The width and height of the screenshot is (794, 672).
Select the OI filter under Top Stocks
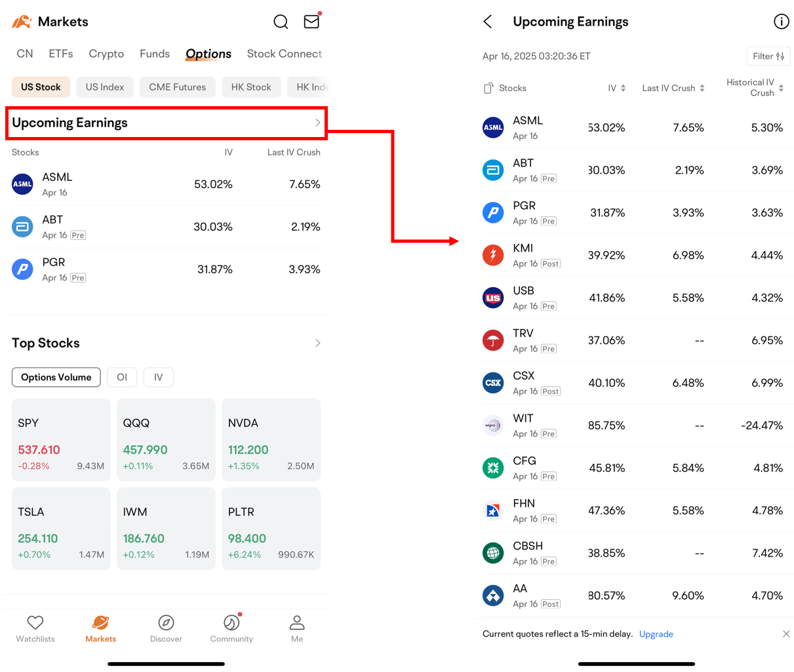pos(122,377)
